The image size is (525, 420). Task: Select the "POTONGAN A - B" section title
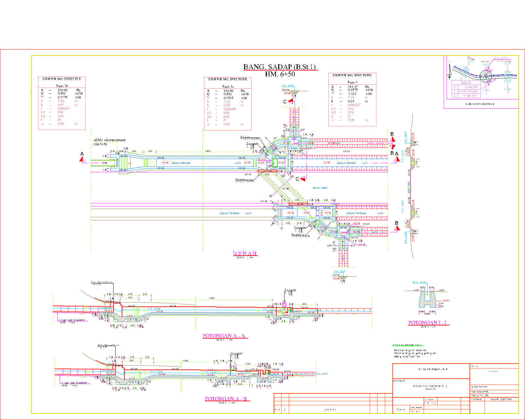(226, 399)
